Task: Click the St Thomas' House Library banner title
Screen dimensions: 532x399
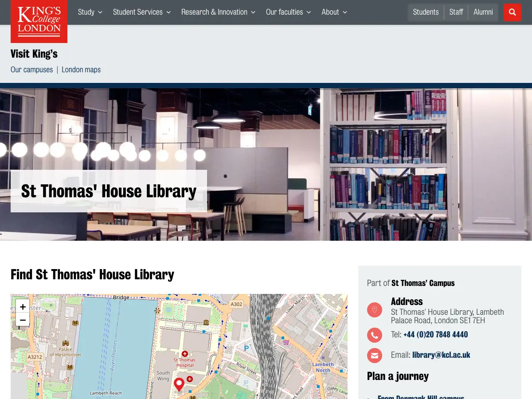Action: point(109,191)
